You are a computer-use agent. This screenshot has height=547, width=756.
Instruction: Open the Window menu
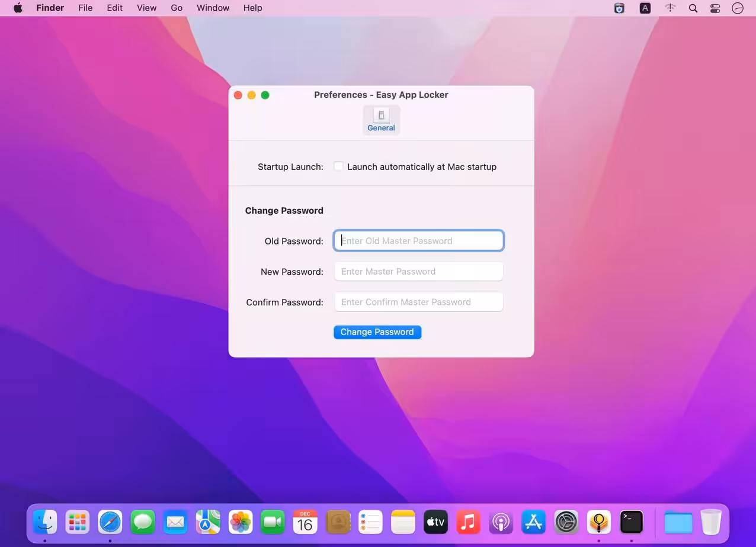point(213,8)
